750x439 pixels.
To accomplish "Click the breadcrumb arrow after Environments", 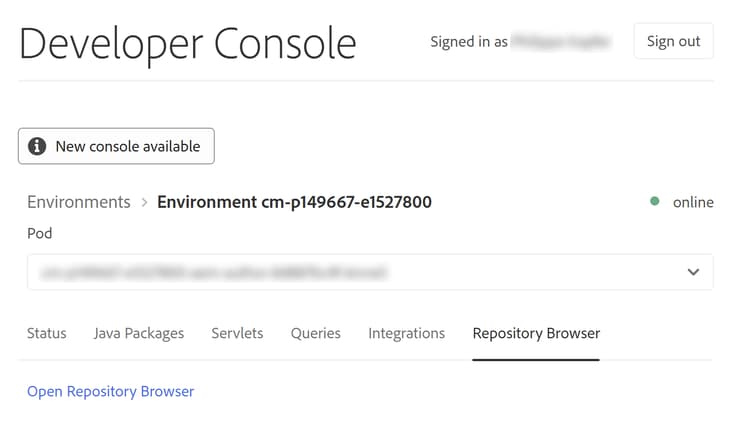I will [x=144, y=202].
